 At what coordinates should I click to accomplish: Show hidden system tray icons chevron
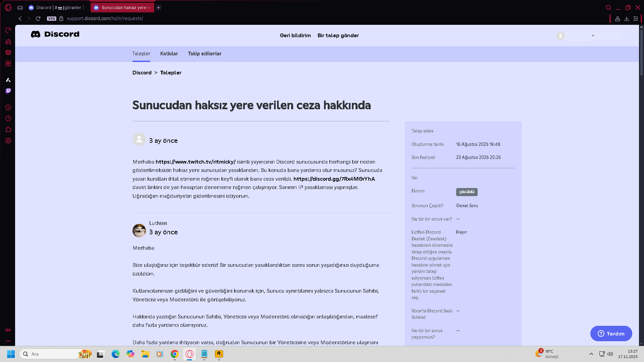[x=591, y=354]
